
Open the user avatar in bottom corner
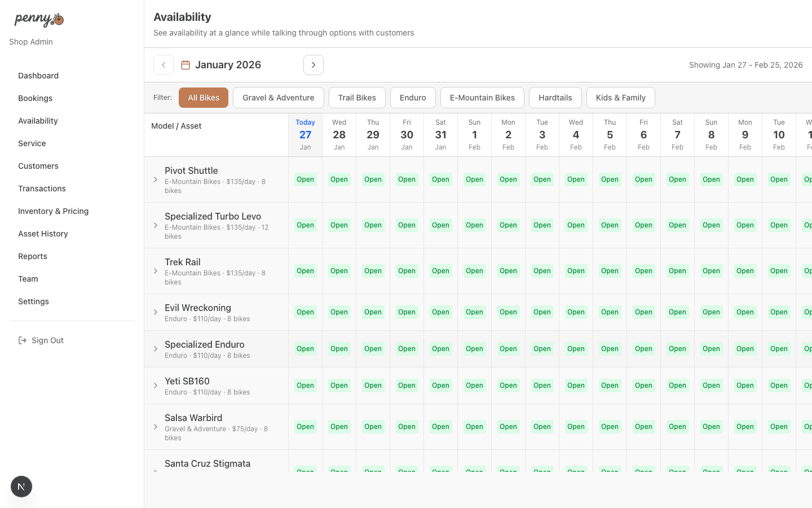(21, 486)
